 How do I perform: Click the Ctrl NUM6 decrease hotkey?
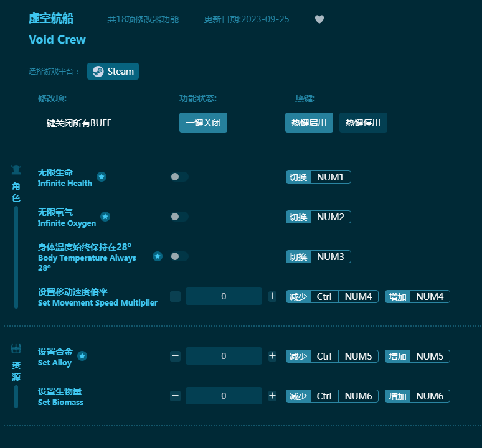click(x=332, y=396)
